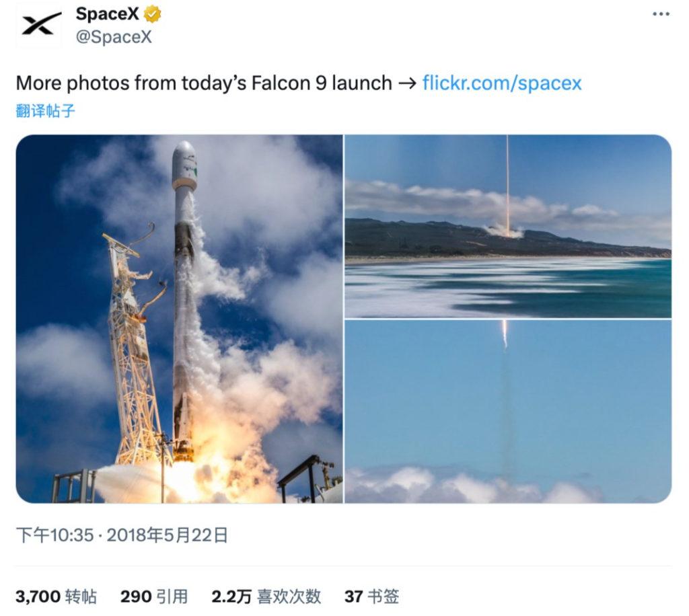Open the rocket ascending in blue sky photo
The width and height of the screenshot is (689, 616).
(x=508, y=411)
